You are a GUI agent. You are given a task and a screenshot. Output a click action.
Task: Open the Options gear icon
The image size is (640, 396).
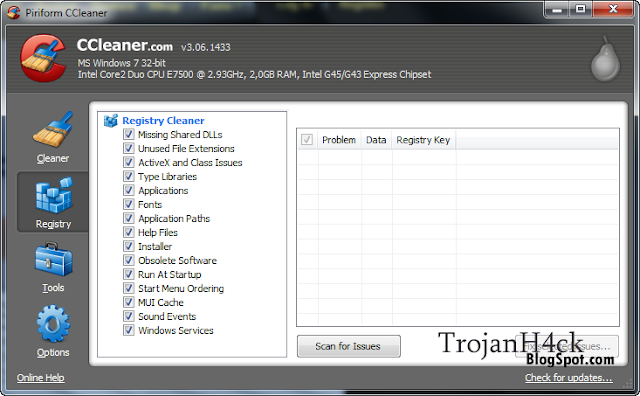pos(53,324)
